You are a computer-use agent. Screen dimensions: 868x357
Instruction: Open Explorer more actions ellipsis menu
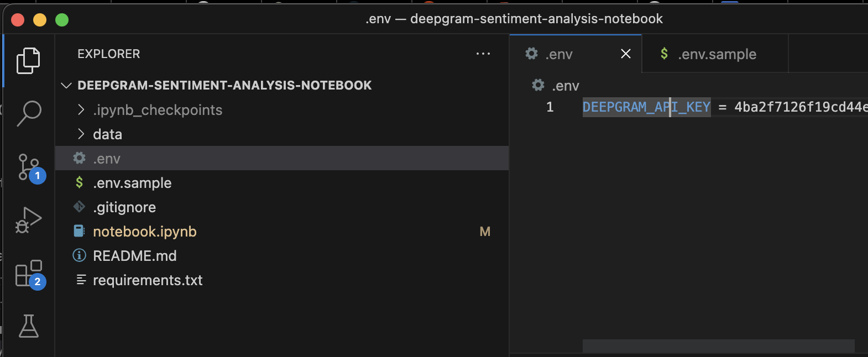click(483, 54)
